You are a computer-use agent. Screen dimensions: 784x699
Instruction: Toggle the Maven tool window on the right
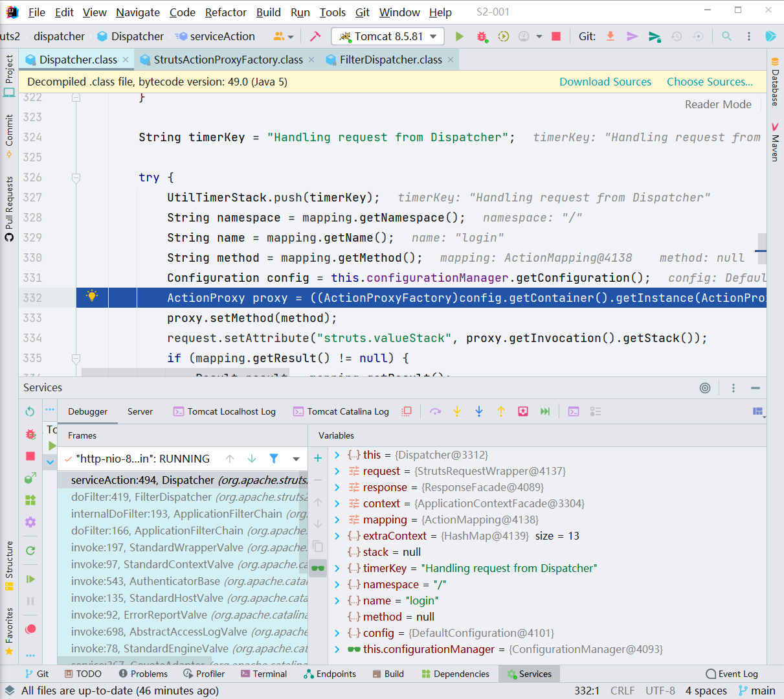pyautogui.click(x=775, y=141)
